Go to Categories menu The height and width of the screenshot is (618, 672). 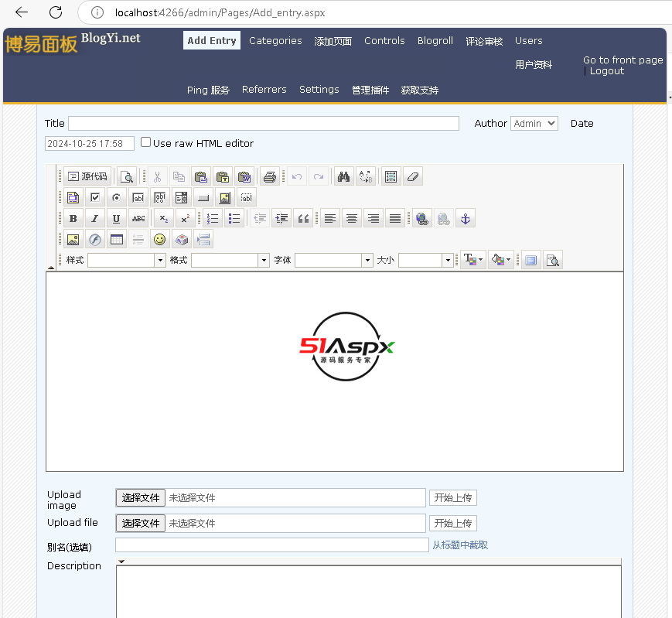pos(275,41)
